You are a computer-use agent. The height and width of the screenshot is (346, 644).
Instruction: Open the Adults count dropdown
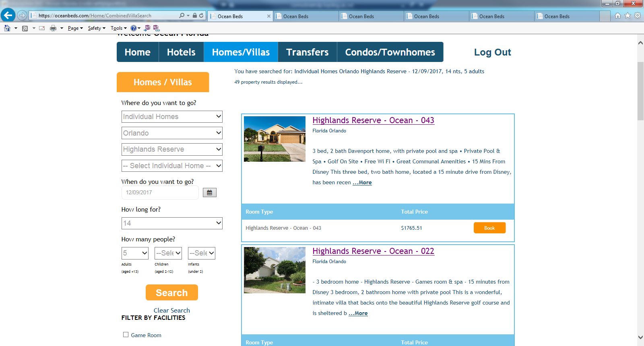coord(135,253)
